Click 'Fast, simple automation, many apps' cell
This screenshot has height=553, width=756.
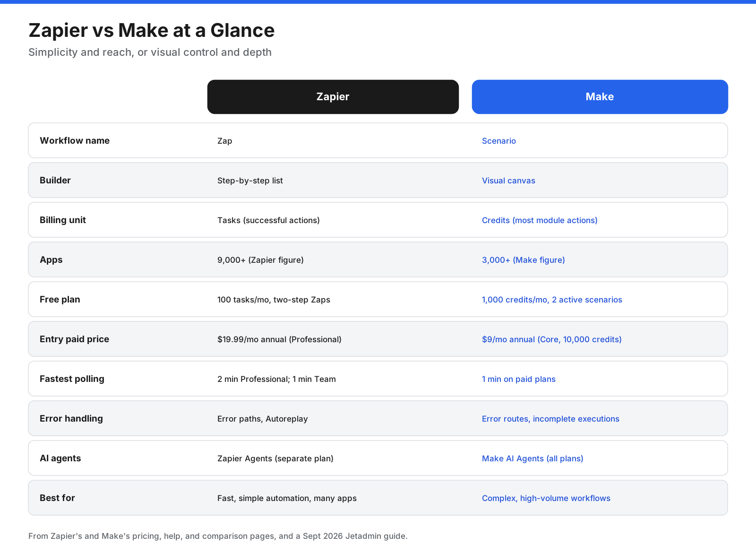(x=287, y=498)
